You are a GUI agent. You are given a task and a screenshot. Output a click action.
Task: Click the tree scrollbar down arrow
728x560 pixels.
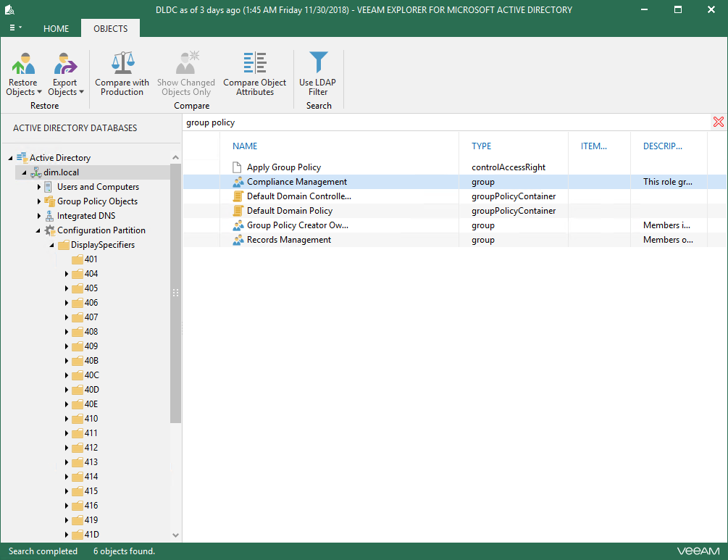pos(175,535)
